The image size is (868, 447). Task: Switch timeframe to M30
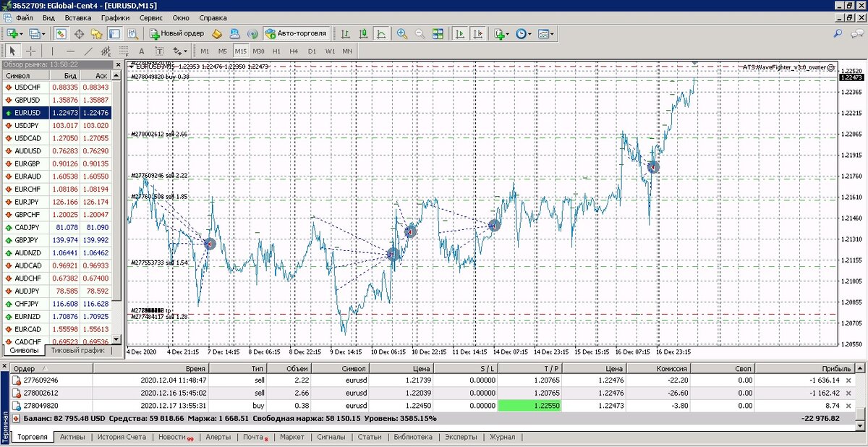(259, 51)
